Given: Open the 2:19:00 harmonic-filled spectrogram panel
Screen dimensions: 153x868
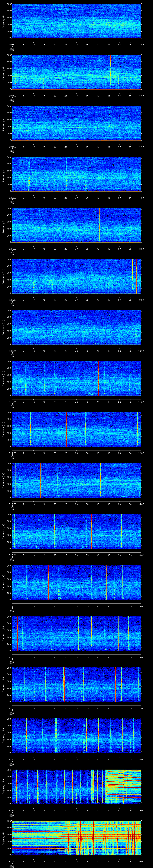Looking at the screenshot, I should 76,838.
